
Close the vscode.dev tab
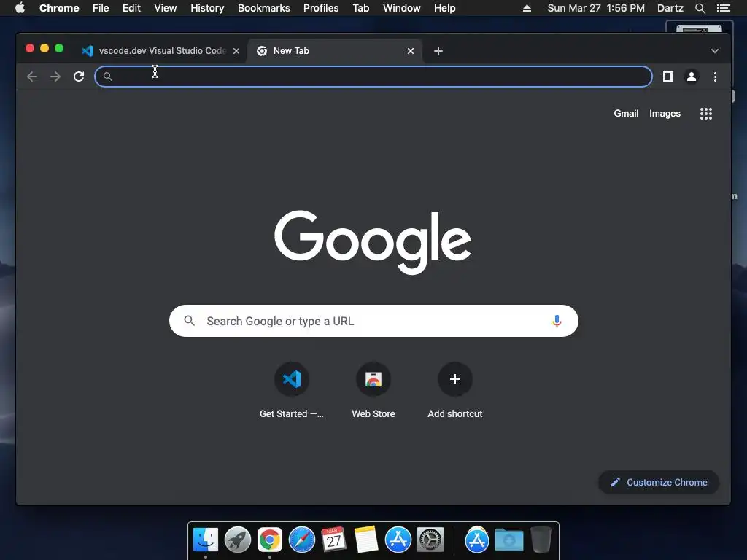point(236,51)
